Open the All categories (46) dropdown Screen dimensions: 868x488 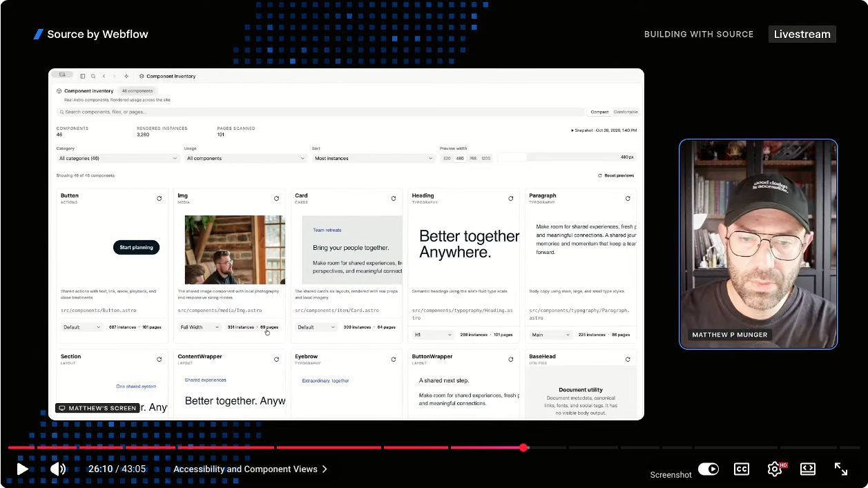point(118,158)
